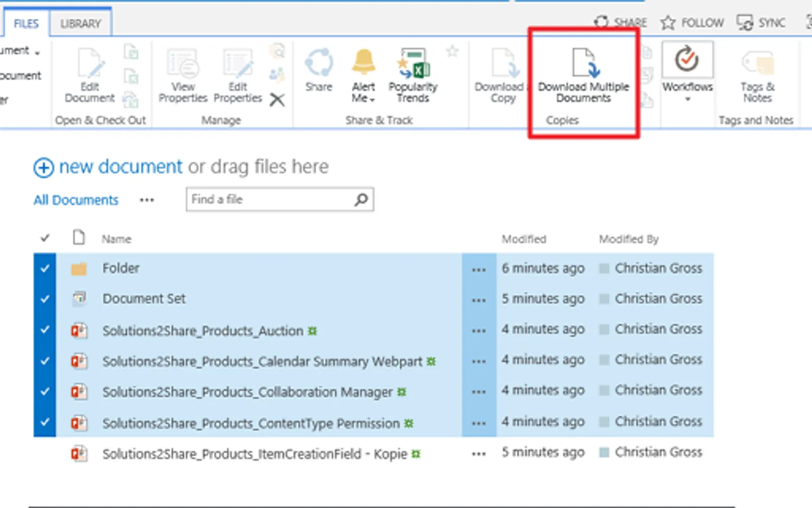Click the Share icon in Share & Track
812x508 pixels.
[319, 71]
